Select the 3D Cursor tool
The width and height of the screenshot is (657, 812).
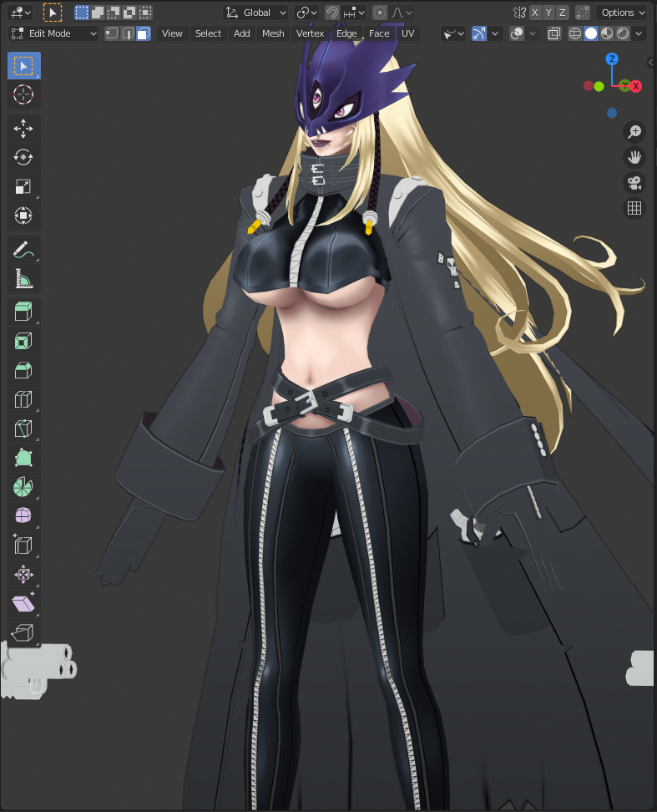(24, 94)
